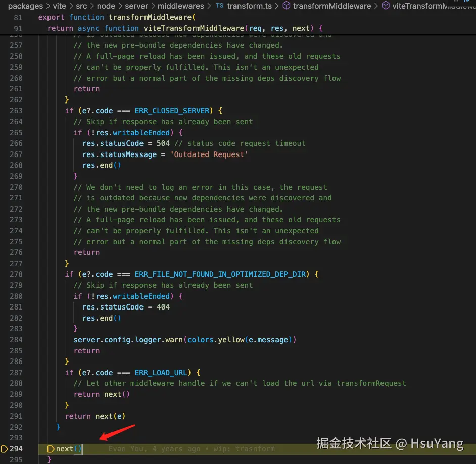Click line number 278 in the gutter
The image size is (476, 464).
coord(16,274)
